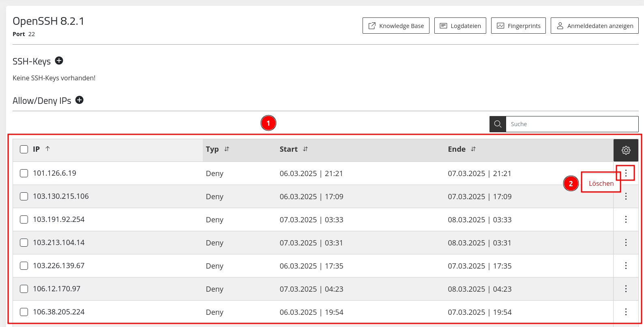Select checkbox for 106.38.205.224
Viewport: 644px width, 327px height.
click(24, 312)
